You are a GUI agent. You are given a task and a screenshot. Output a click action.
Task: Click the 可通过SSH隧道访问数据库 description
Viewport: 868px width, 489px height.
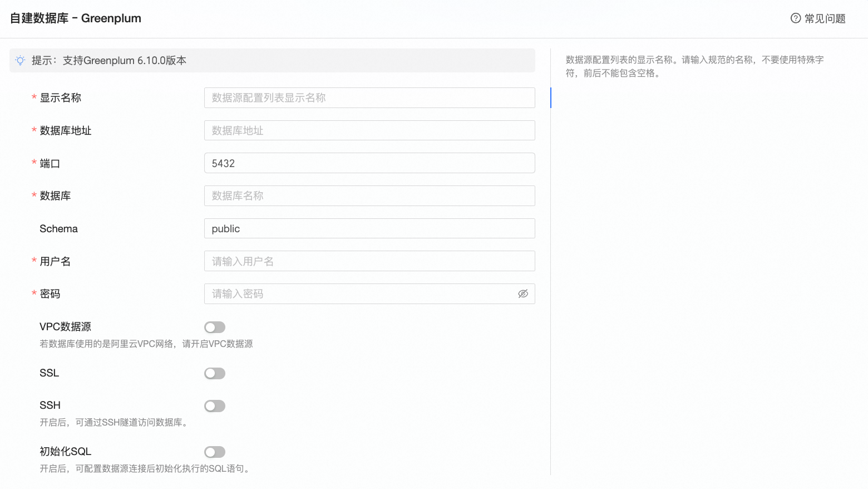click(115, 422)
